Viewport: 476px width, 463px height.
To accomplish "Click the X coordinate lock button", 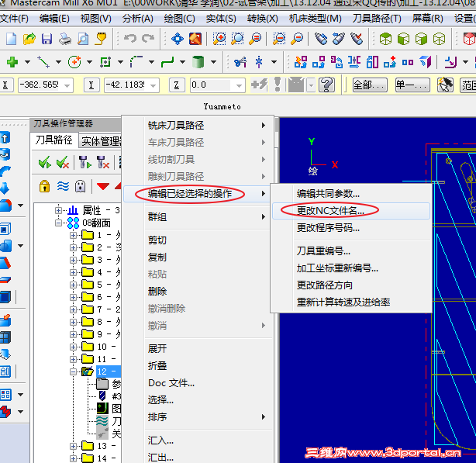I will [5, 85].
